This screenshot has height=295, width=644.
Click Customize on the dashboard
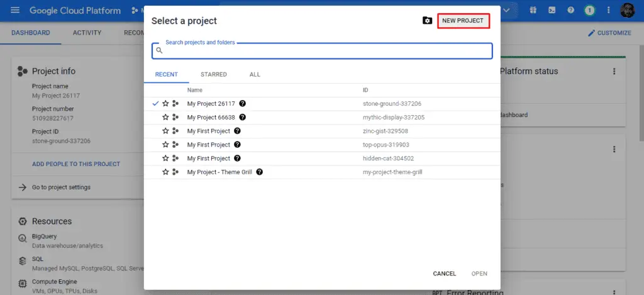(609, 33)
